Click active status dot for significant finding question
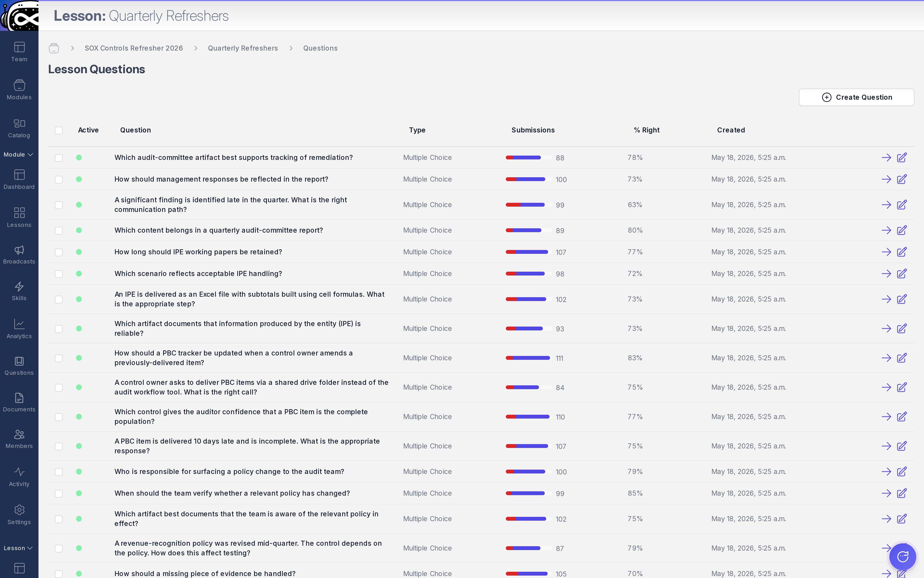The width and height of the screenshot is (924, 578). [x=79, y=205]
